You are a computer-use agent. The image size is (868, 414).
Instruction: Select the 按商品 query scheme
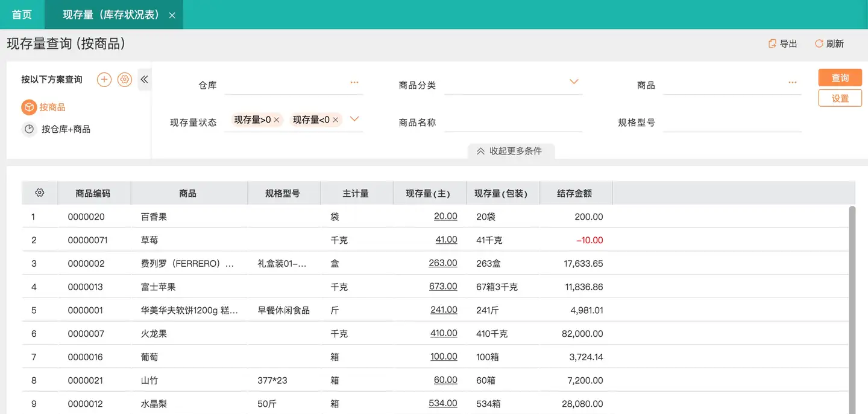[52, 107]
